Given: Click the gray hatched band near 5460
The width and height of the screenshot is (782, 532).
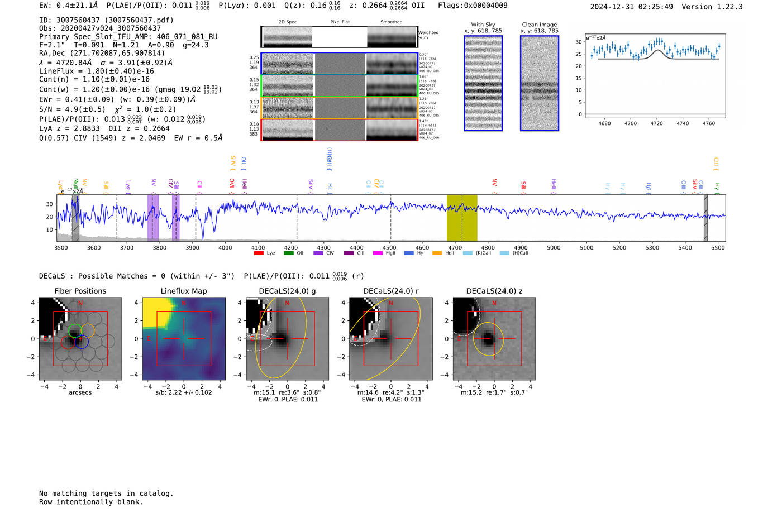Looking at the screenshot, I should 705,218.
